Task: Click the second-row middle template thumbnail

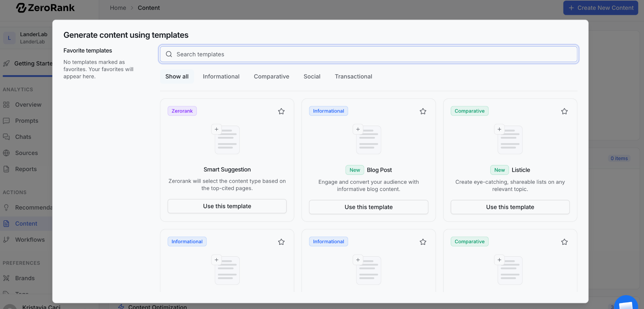Action: (x=367, y=270)
